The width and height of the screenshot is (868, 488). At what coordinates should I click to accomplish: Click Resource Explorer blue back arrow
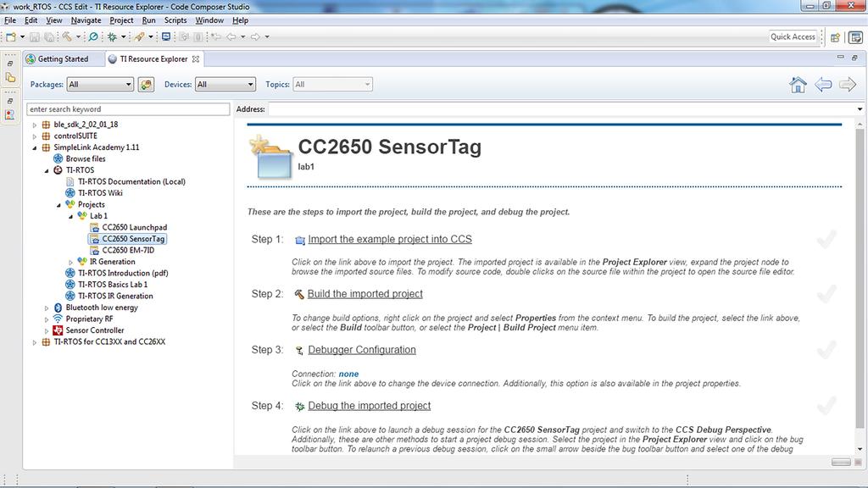(823, 85)
